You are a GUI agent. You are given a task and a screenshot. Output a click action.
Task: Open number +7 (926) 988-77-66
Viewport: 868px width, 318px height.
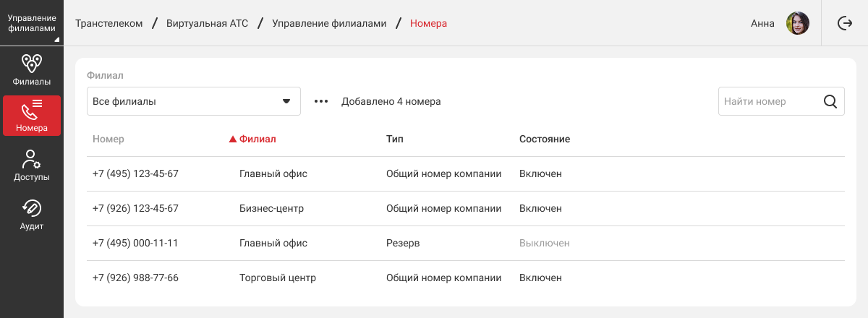pos(135,278)
